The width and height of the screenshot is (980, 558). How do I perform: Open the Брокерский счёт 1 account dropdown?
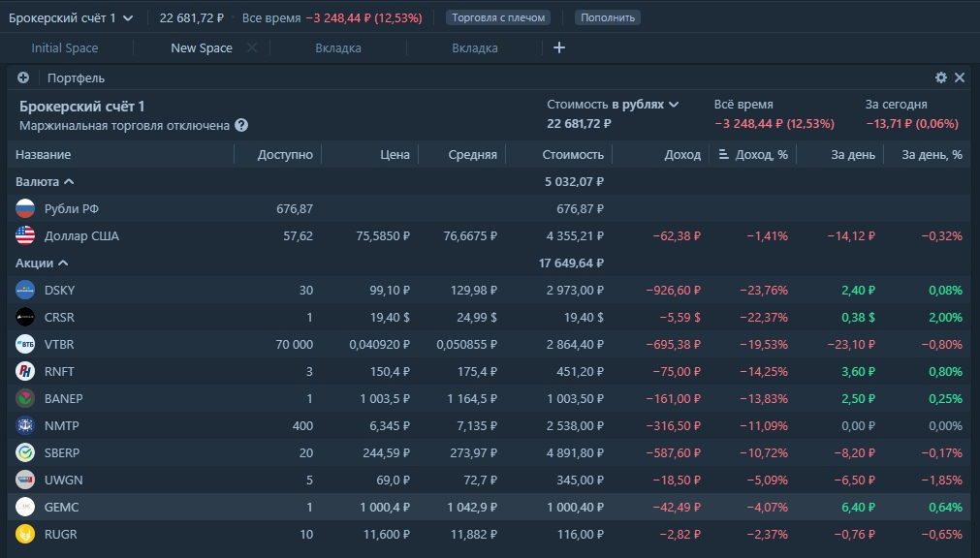(x=71, y=18)
